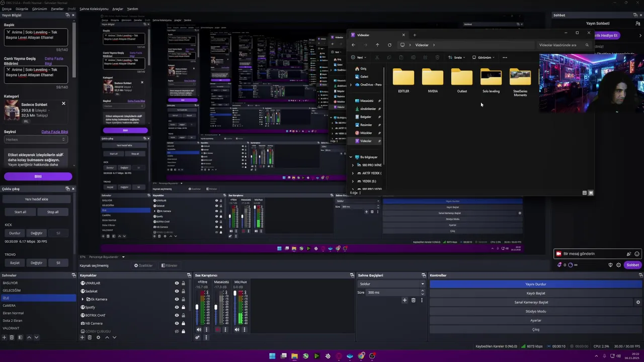Viewport: 644px width, 362px height.
Task: Add a new source in Kaynaklar
Action: click(82, 337)
